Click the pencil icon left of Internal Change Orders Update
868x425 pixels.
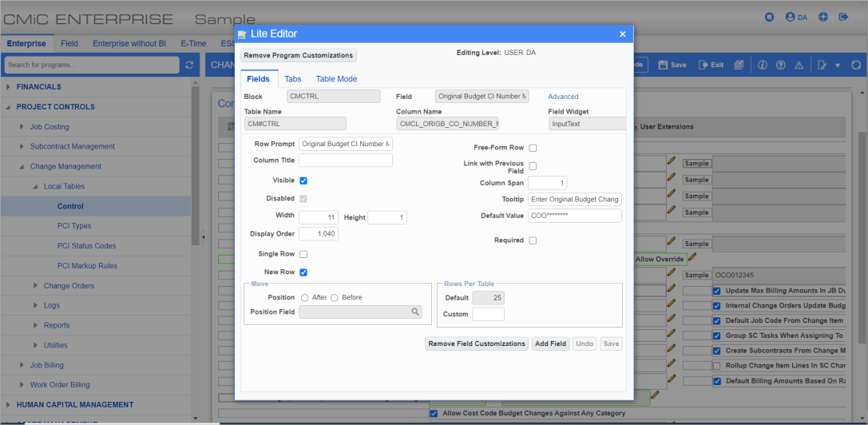[672, 303]
